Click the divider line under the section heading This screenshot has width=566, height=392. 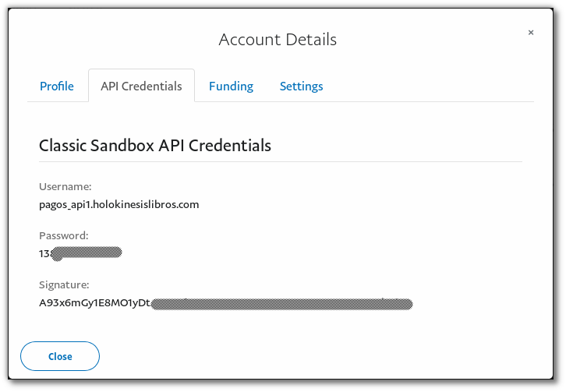[x=281, y=161]
